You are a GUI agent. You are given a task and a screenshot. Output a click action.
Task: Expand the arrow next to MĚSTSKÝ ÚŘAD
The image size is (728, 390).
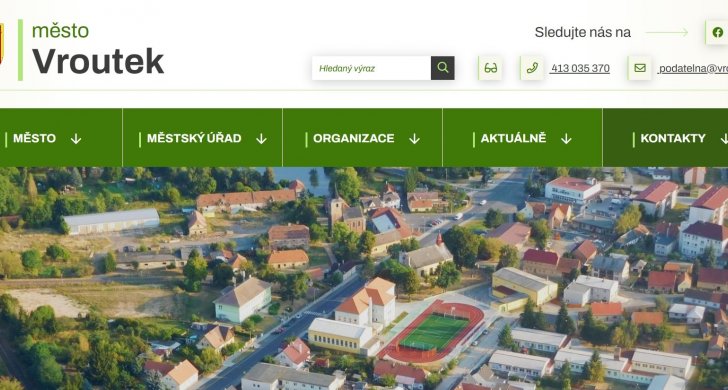tap(261, 139)
